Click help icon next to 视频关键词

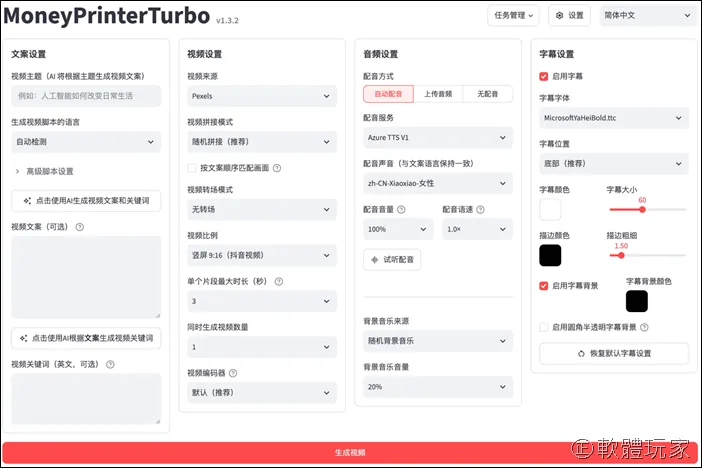(110, 365)
